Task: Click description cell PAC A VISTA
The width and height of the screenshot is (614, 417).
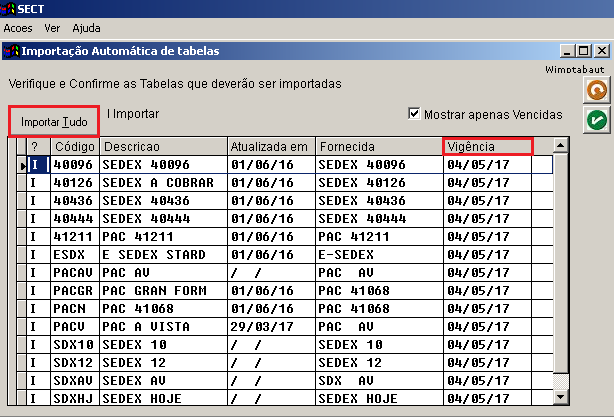Action: click(x=163, y=327)
